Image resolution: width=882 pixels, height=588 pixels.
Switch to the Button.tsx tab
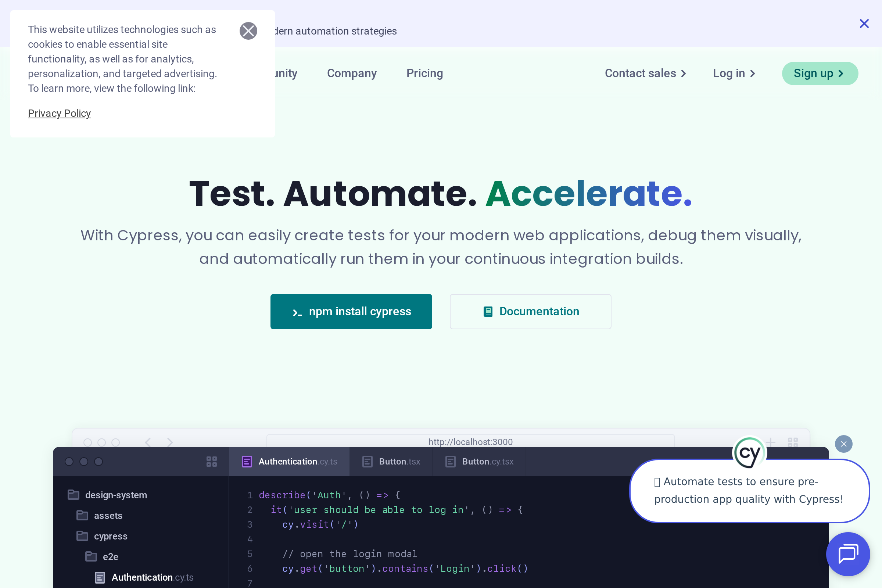391,462
